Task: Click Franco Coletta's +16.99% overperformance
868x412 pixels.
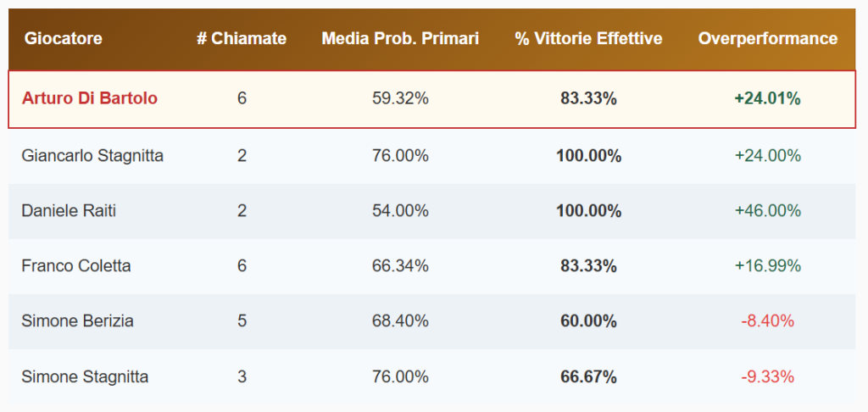Action: pos(767,266)
